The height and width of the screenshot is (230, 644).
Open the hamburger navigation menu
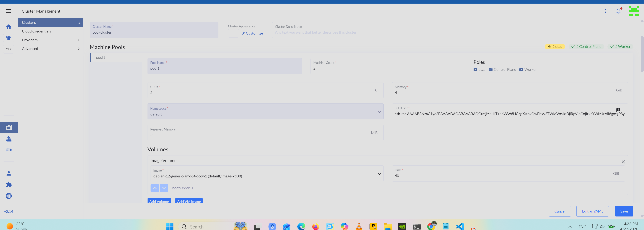9,11
